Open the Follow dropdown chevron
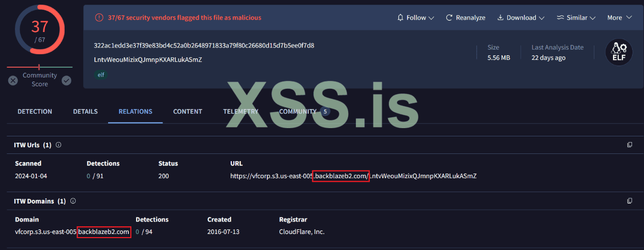Viewport: 644px width, 250px height. coord(431,18)
